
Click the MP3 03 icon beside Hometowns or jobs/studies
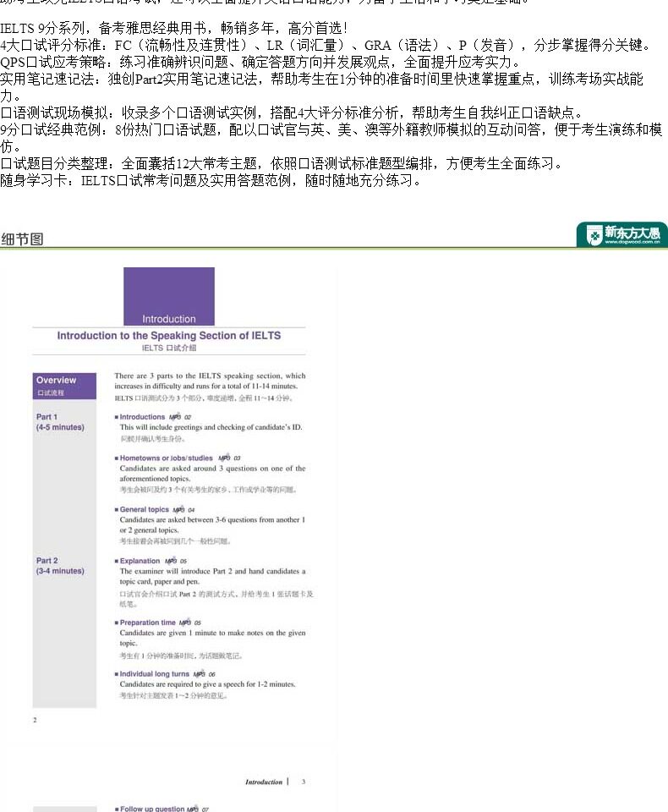(x=229, y=458)
